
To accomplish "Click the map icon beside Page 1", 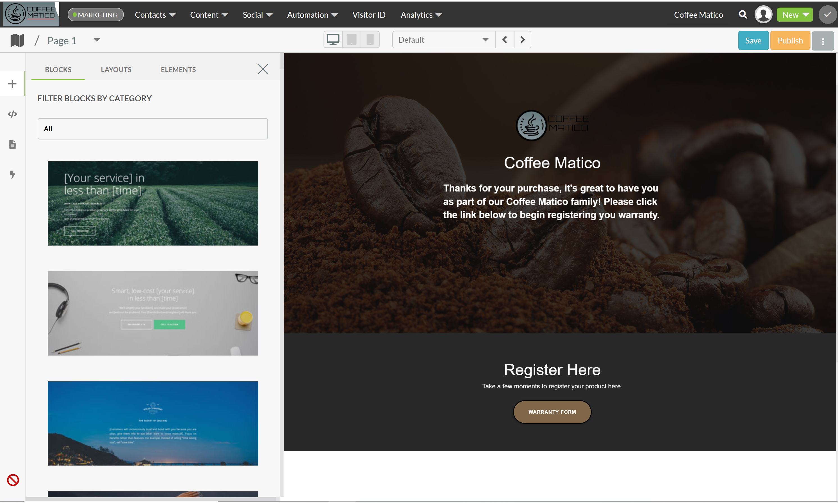I will pos(17,40).
